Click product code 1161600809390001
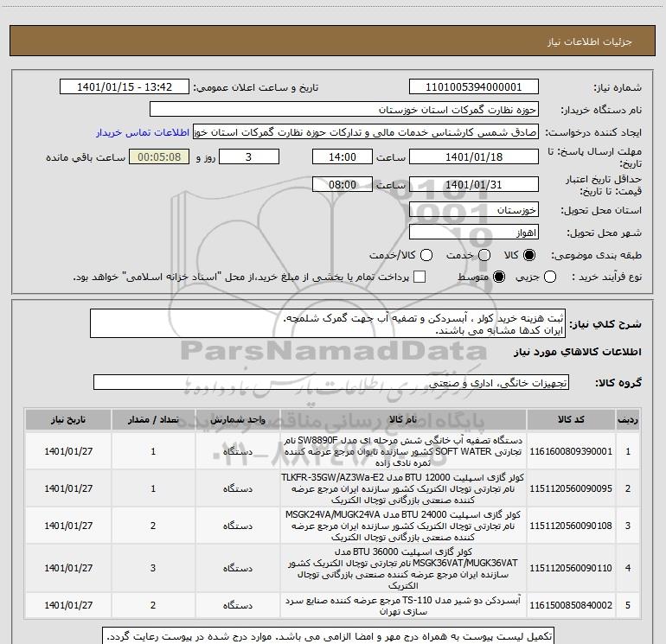Viewport: 666px width, 644px height. (571, 451)
